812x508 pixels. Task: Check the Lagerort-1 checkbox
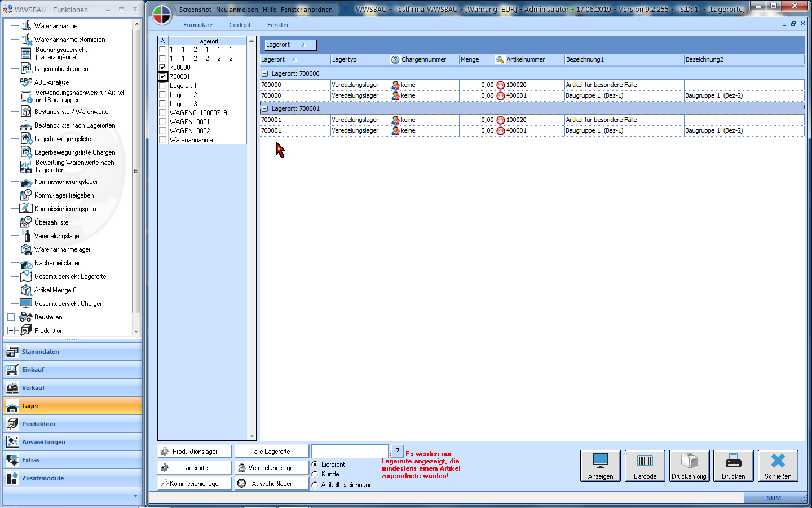pos(163,86)
